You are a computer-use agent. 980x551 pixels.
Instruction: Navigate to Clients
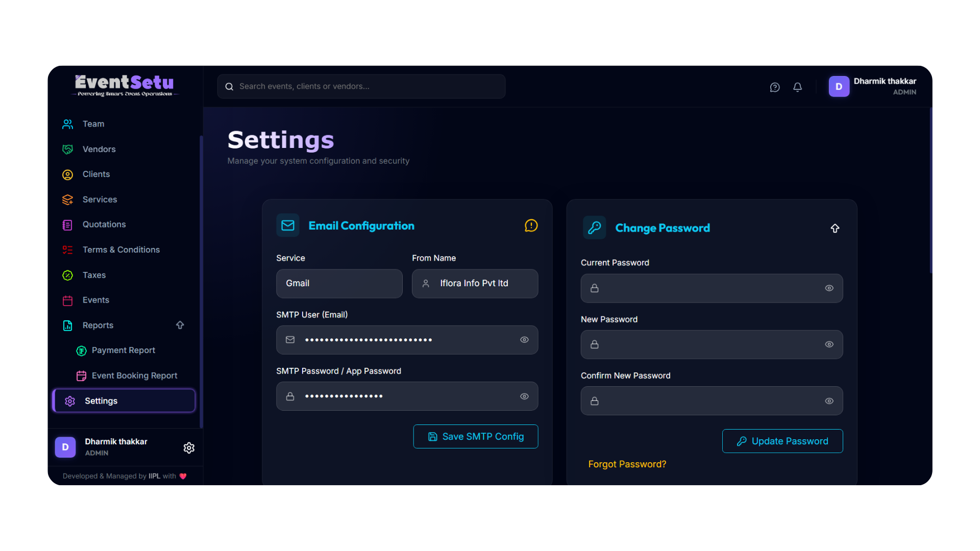124,174
